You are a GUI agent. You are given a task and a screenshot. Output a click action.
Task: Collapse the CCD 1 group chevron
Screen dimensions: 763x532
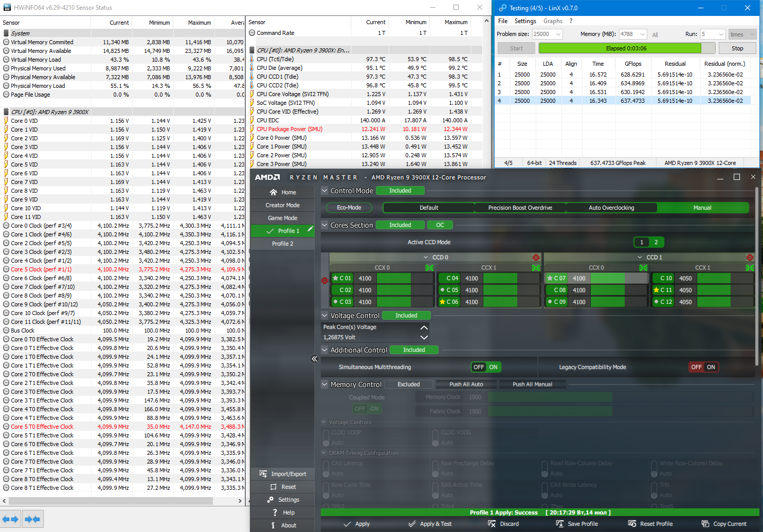640,258
